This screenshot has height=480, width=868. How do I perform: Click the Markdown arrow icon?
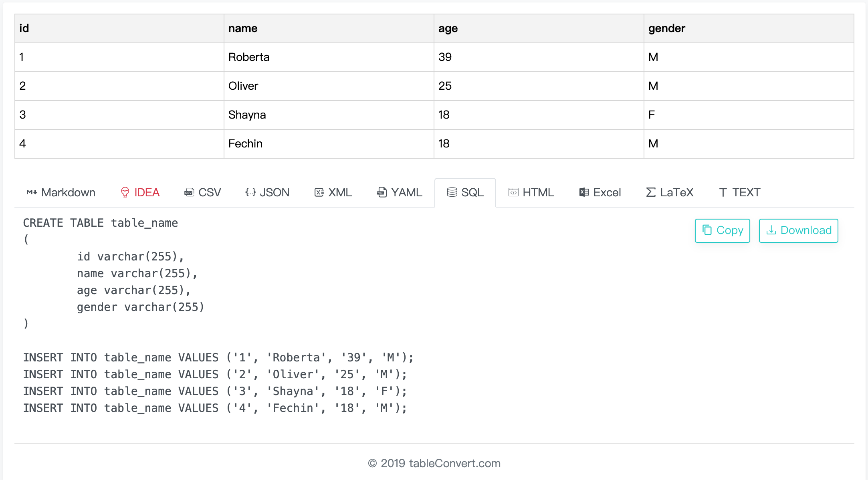[x=31, y=192]
